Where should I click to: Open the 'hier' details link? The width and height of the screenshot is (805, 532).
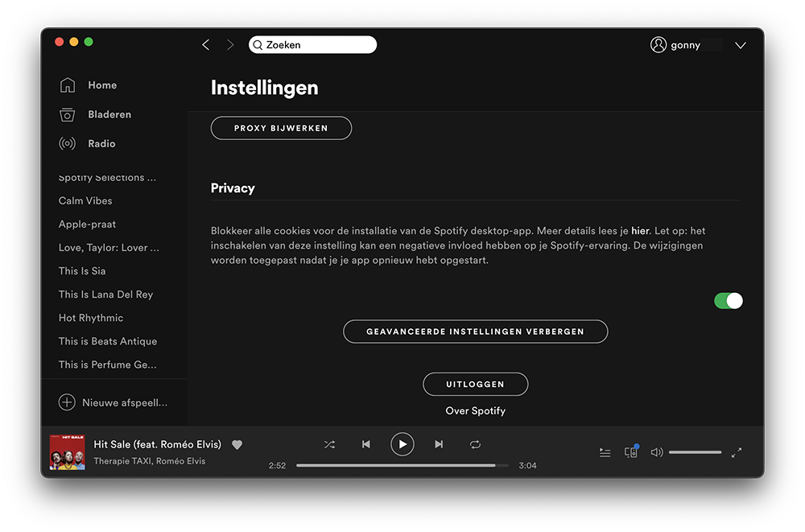(x=640, y=231)
